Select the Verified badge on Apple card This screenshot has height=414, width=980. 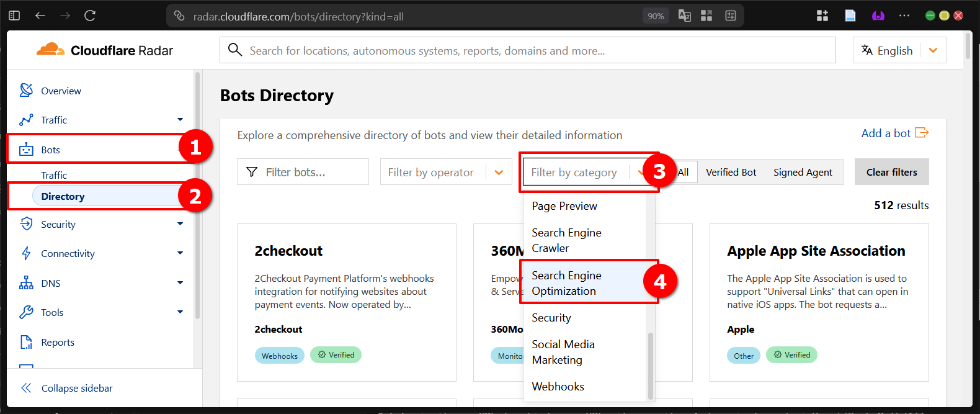click(x=791, y=355)
